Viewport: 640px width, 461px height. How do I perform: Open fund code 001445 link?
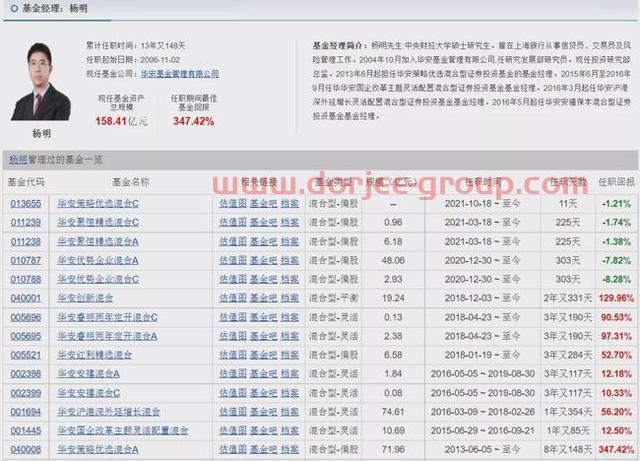coord(26,430)
